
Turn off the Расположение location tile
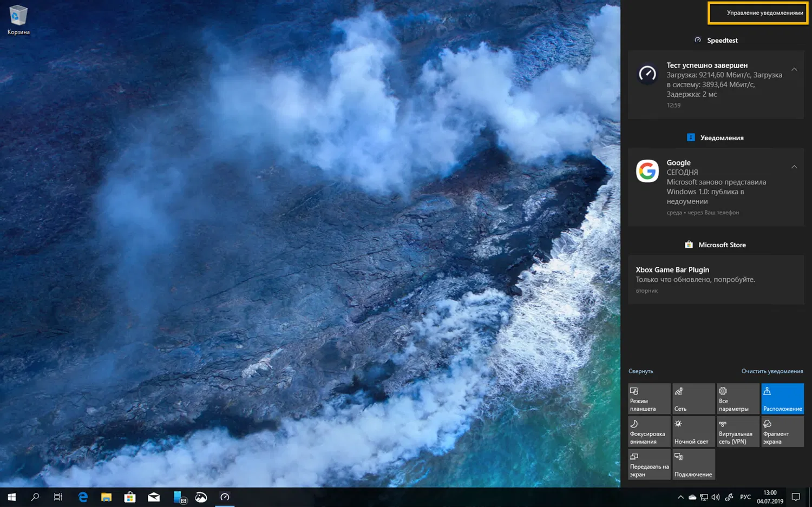click(x=783, y=399)
